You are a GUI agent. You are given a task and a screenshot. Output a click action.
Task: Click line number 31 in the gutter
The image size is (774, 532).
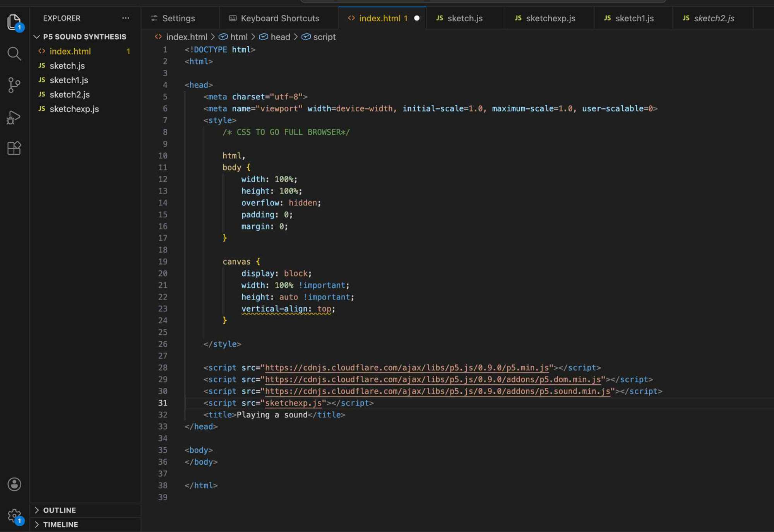coord(163,403)
